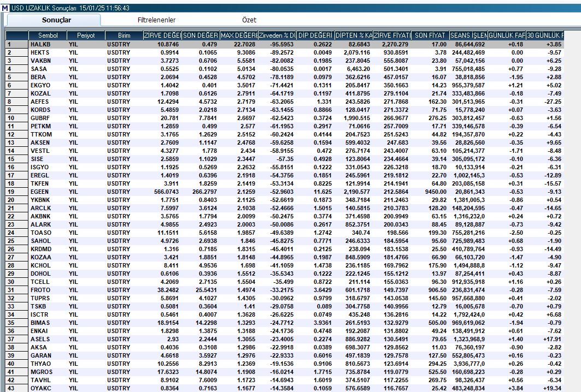Image resolution: width=581 pixels, height=392 pixels.
Task: Select the EKGYO symbol cell
Action: [48, 85]
